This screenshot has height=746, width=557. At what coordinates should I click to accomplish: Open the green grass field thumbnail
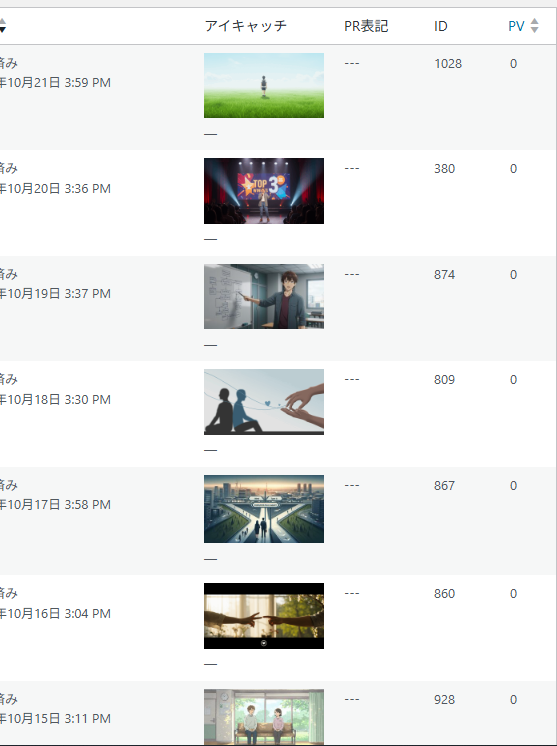click(264, 85)
